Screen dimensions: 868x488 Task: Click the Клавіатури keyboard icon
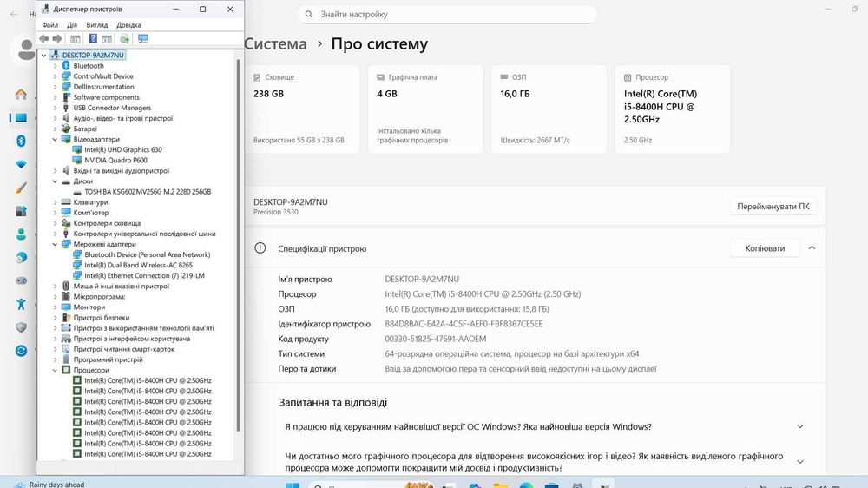pyautogui.click(x=66, y=202)
